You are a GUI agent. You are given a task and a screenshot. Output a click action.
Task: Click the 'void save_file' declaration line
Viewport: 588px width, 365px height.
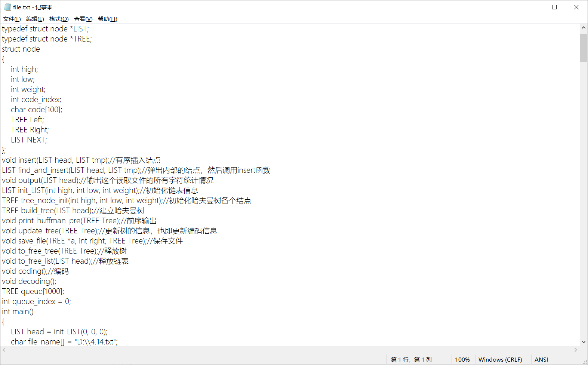[92, 241]
